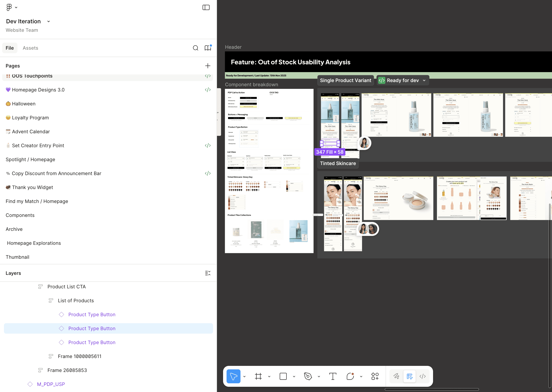Toggle the sidebar panel layout icon
The width and height of the screenshot is (552, 392).
pos(206,7)
